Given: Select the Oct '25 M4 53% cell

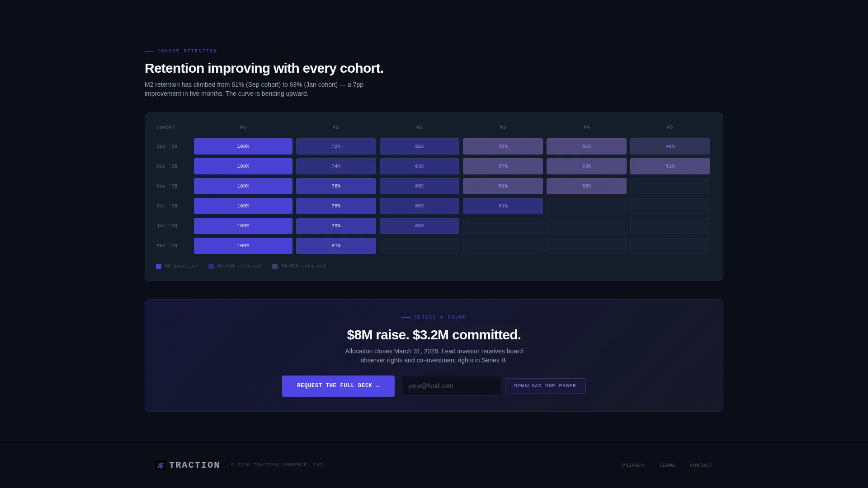Looking at the screenshot, I should click(x=586, y=166).
